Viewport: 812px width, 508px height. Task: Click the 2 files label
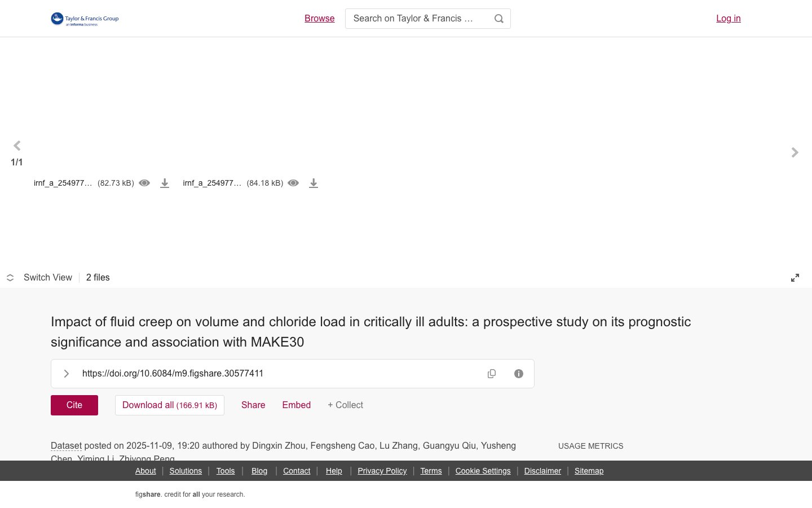tap(98, 278)
